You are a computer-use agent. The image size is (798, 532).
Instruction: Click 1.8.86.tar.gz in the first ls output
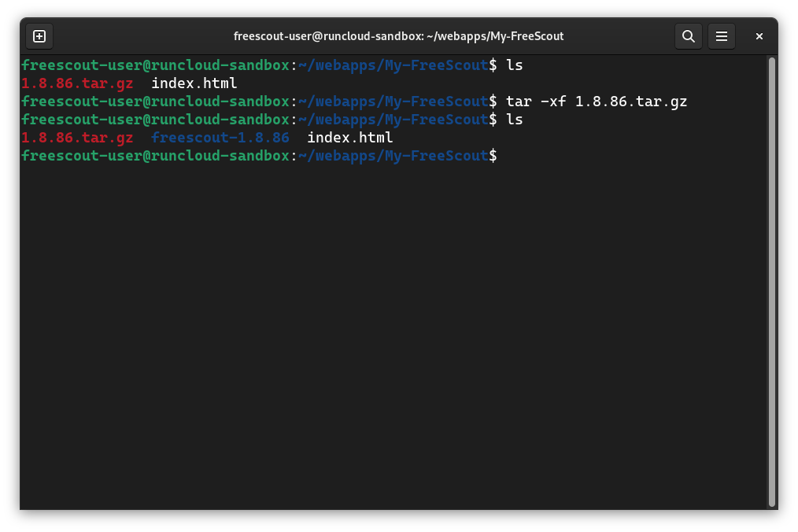77,83
